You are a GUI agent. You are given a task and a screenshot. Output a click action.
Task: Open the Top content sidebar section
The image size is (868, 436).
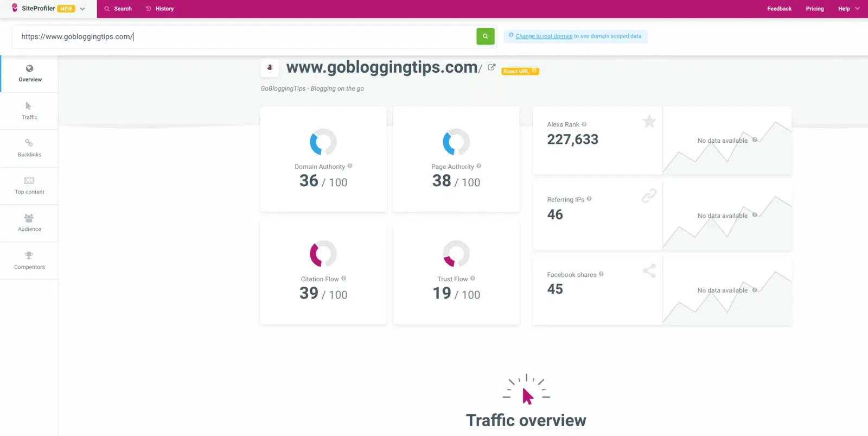pos(29,186)
